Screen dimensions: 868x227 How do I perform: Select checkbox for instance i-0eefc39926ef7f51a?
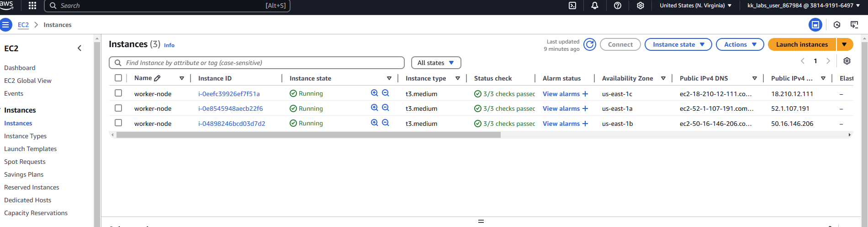(118, 93)
